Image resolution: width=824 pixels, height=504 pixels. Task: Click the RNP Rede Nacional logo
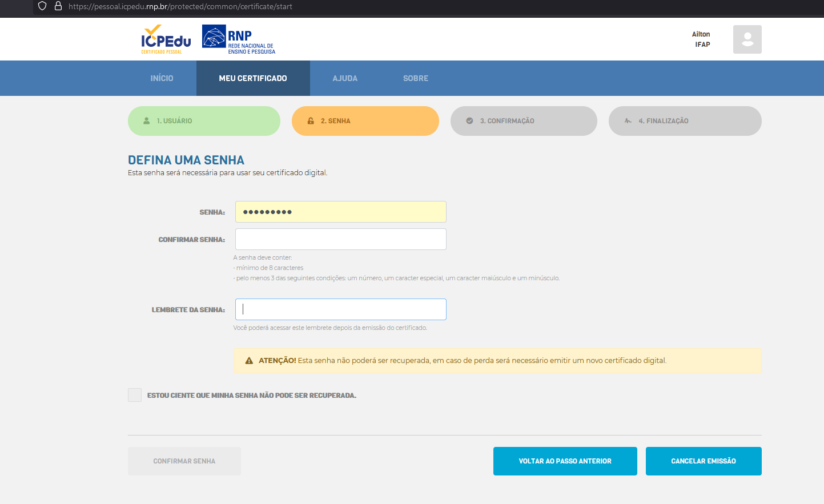point(239,39)
